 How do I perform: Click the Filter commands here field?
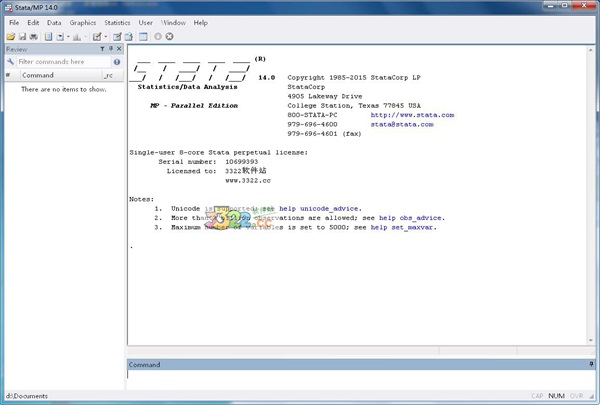(63, 62)
